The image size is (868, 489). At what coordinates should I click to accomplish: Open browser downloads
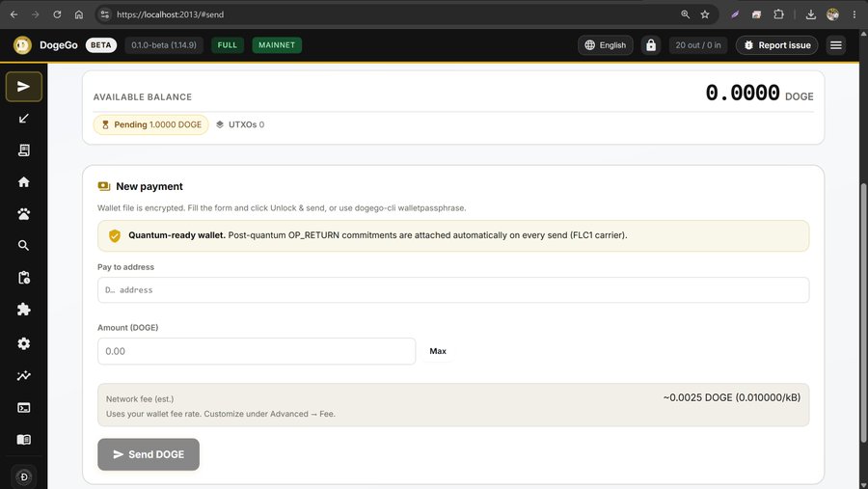click(810, 14)
